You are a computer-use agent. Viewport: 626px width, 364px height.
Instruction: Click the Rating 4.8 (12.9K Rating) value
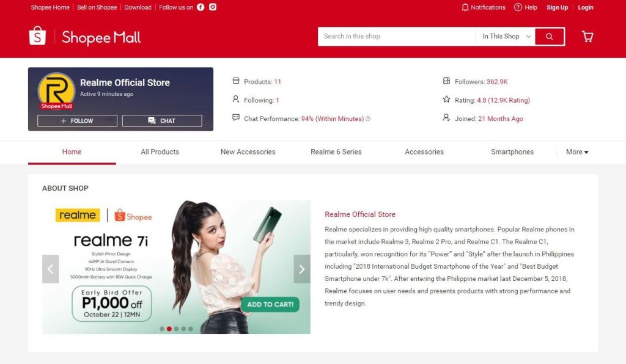click(x=503, y=100)
